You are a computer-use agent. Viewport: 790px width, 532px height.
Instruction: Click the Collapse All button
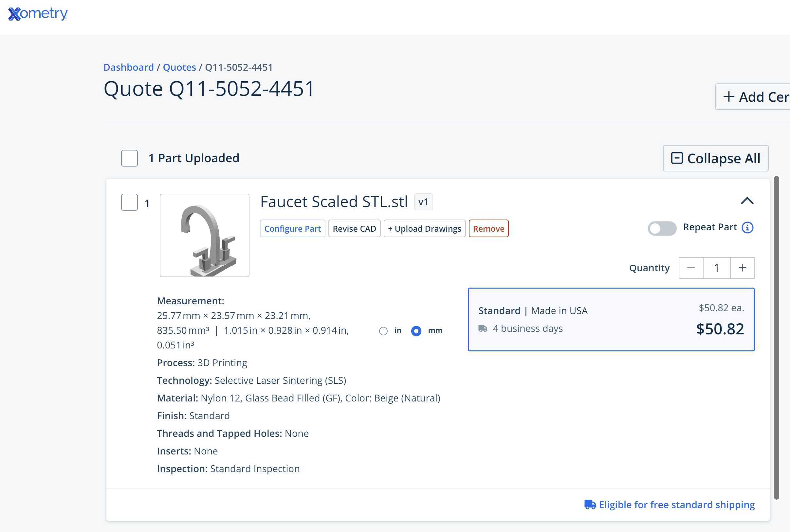[x=716, y=158]
